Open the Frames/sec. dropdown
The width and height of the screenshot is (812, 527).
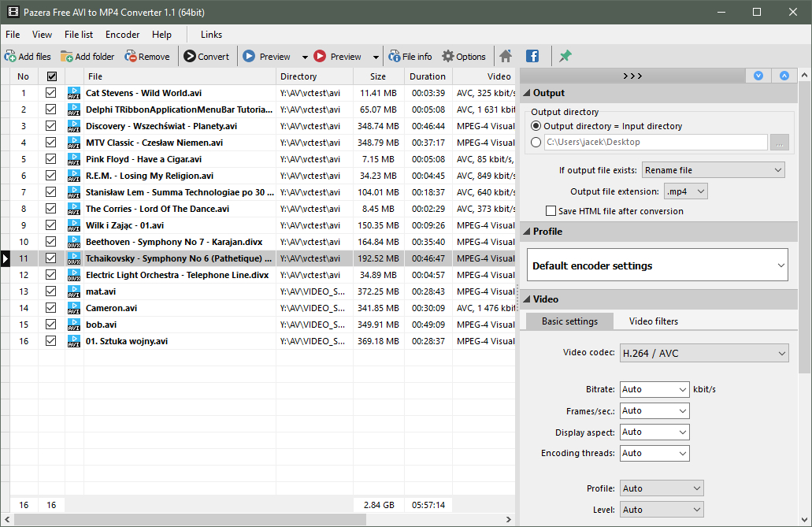654,411
